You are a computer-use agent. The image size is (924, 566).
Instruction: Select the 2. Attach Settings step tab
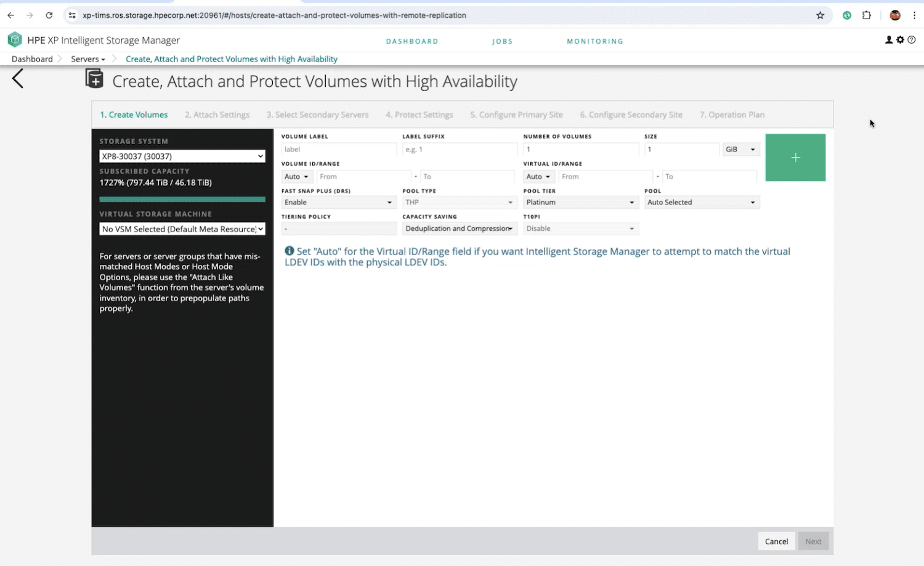point(217,115)
